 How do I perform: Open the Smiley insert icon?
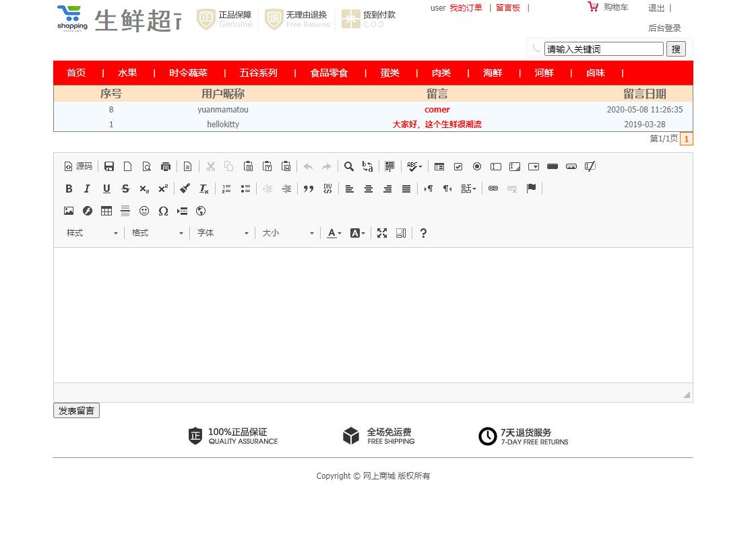click(x=144, y=211)
